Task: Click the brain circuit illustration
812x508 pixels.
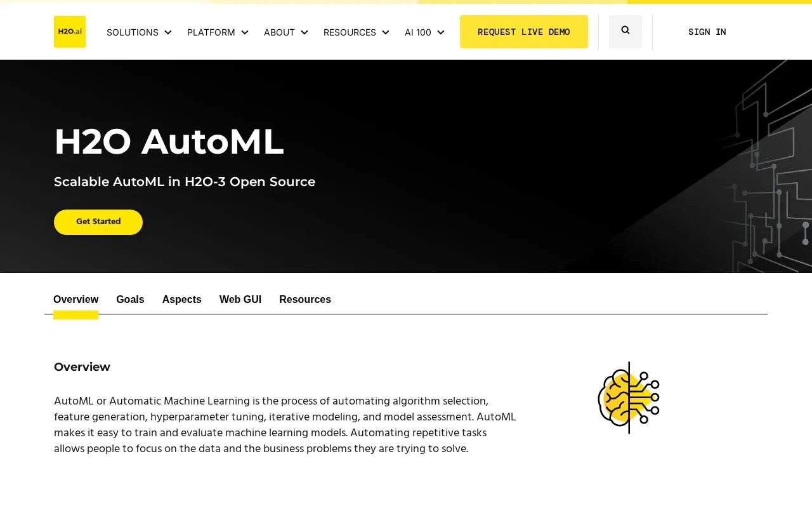Action: coord(629,398)
